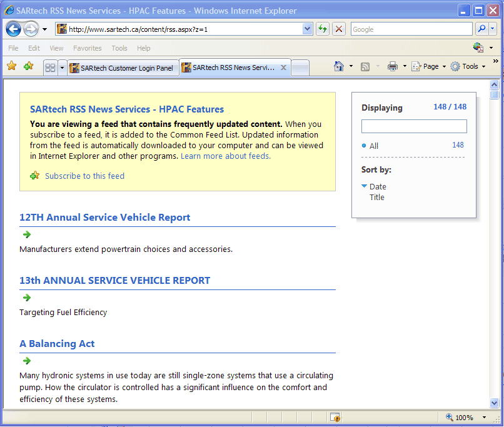
Task: Open 13th ANNUAL SERVICE VEHICLE REPORT article
Action: point(115,281)
